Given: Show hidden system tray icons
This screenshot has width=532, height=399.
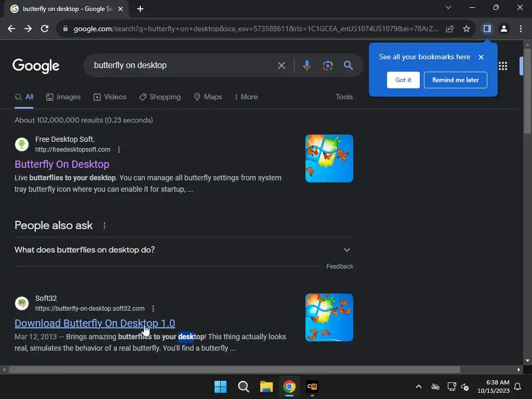Looking at the screenshot, I should [x=419, y=387].
